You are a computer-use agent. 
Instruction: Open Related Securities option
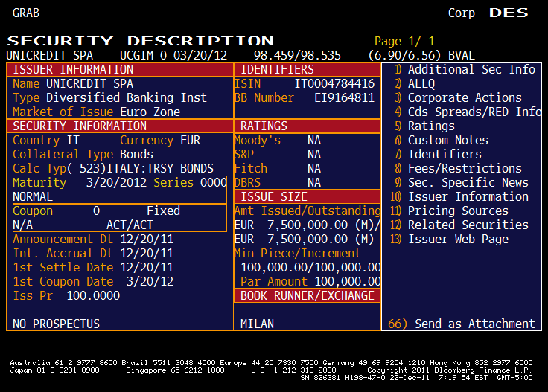[459, 225]
